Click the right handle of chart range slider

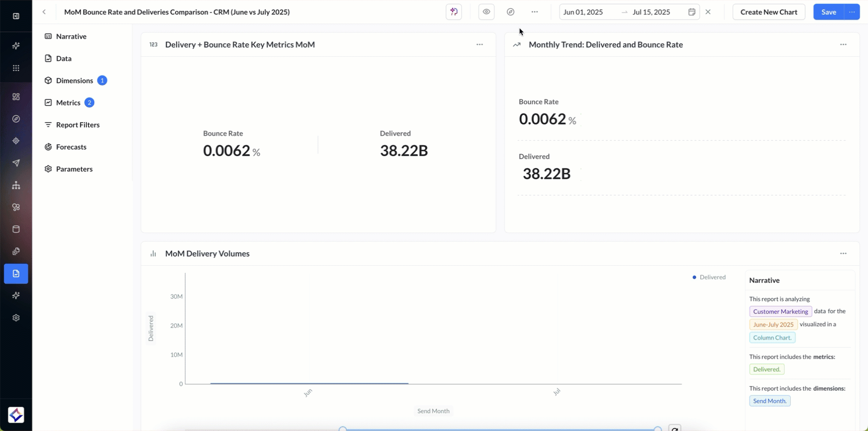pos(658,429)
